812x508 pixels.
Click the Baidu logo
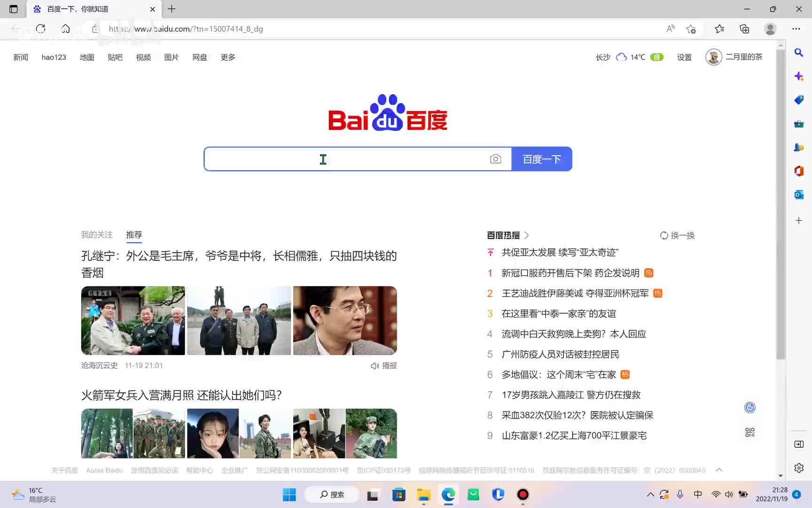(x=388, y=113)
